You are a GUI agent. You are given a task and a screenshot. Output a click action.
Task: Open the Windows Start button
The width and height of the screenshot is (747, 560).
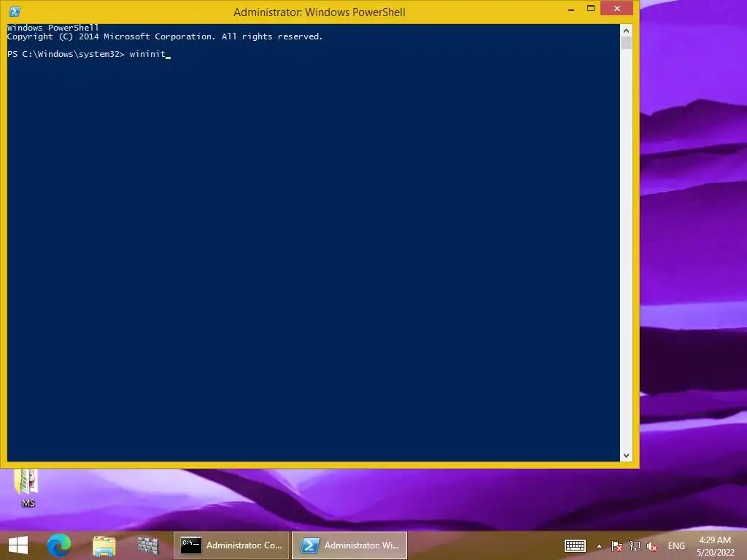pos(18,545)
